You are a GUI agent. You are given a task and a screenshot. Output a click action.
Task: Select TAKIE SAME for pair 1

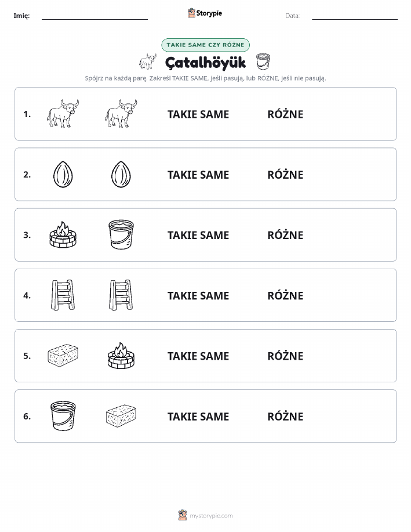pos(198,114)
